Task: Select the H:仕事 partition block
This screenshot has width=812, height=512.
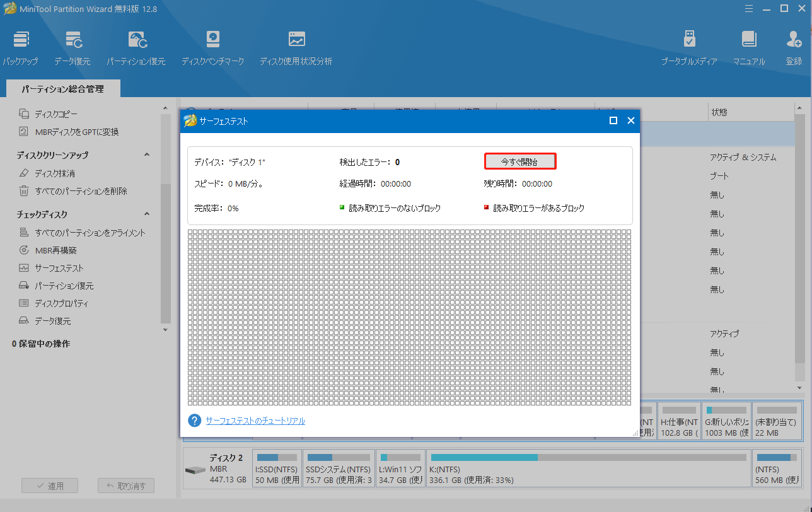Action: 678,421
